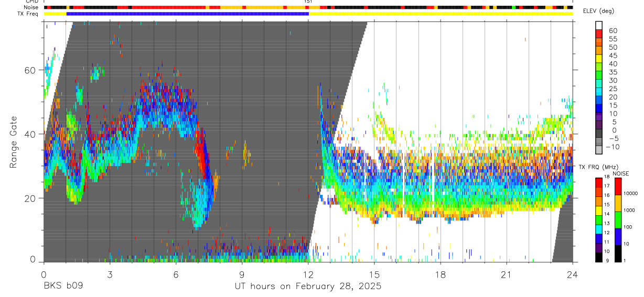Viewport: 644px width, 297px height.
Task: Click the 24 tick on the UT hours axis
Action: [573, 274]
